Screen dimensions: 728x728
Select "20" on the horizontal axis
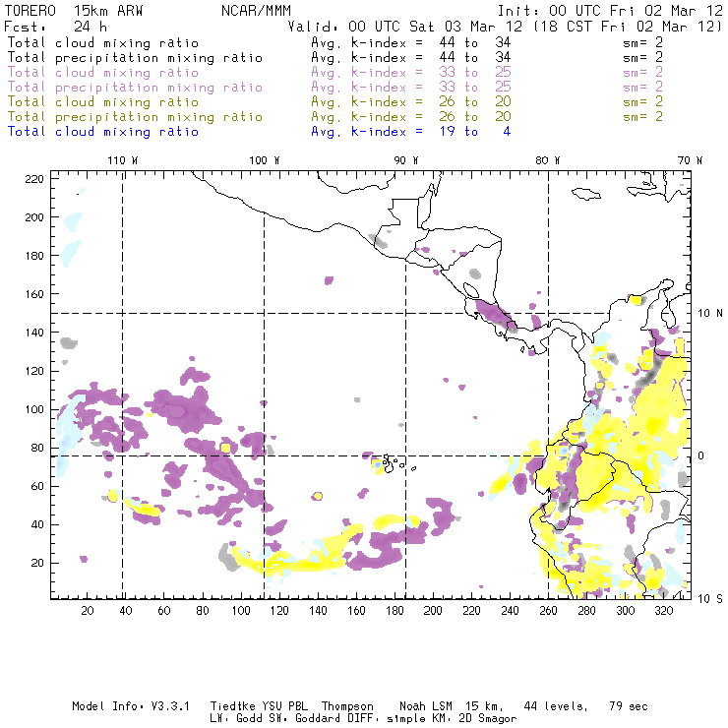[x=88, y=611]
